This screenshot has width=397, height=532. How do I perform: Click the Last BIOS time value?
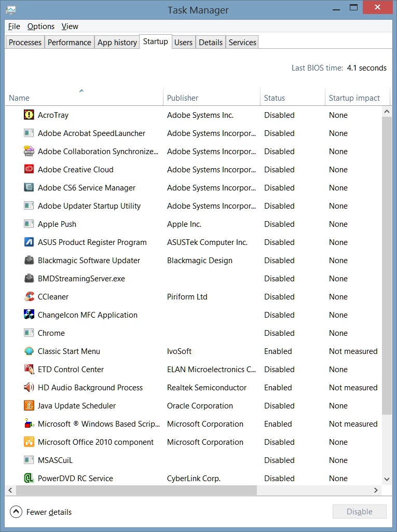click(x=367, y=68)
